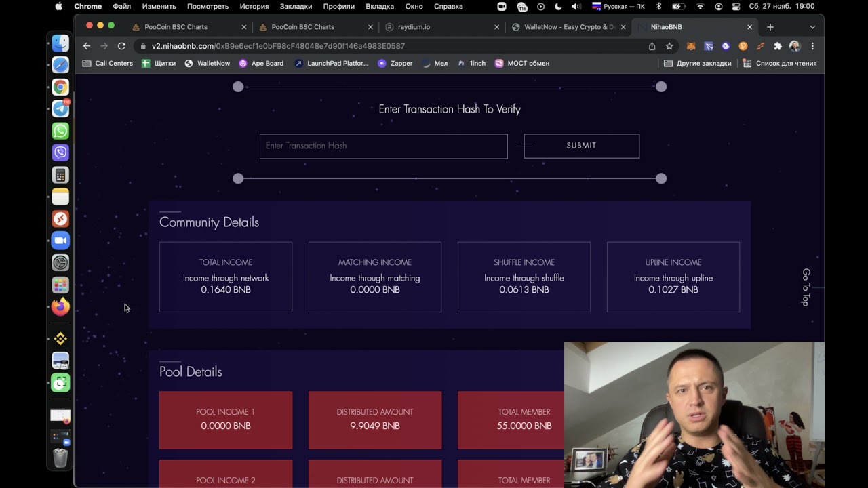
Task: Open the МОСТ обмен bookmark
Action: click(521, 63)
